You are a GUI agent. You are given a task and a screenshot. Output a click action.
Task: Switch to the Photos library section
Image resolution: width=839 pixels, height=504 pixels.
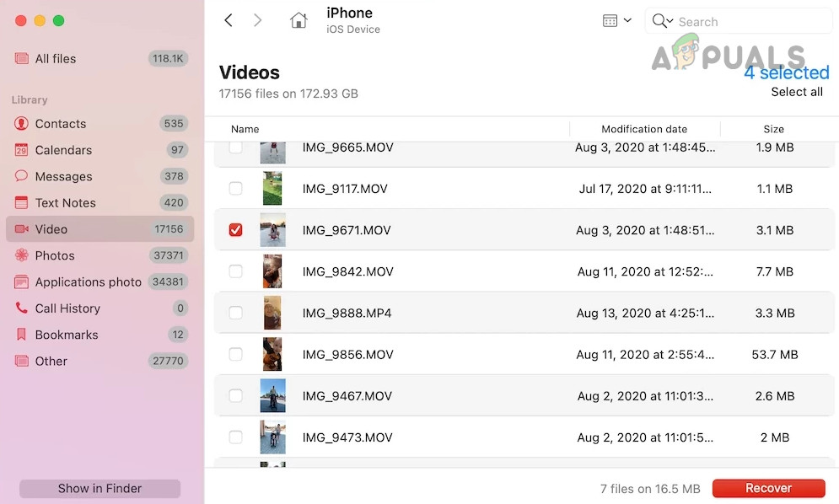56,255
